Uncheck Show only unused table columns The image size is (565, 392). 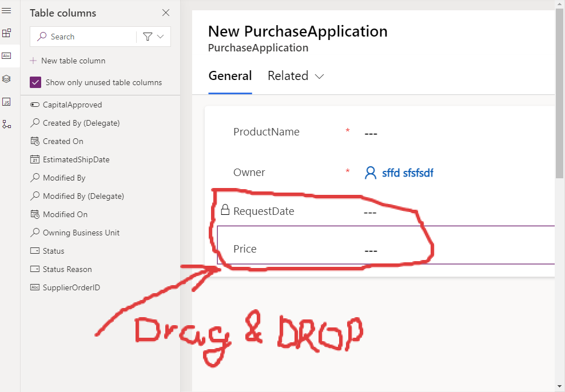coord(35,82)
